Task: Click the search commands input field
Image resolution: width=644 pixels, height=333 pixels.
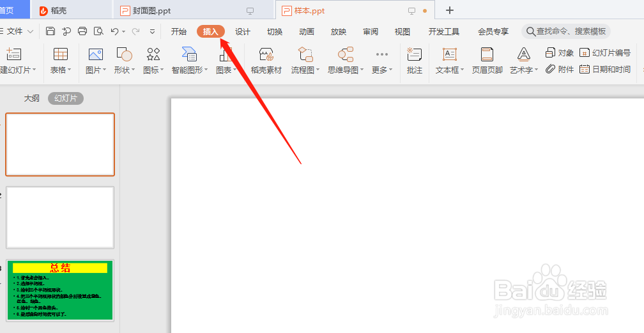Action: 566,31
